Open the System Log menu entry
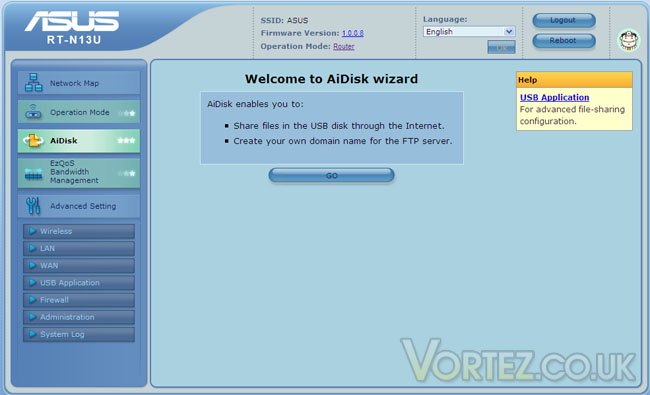This screenshot has width=650, height=395. coord(79,334)
